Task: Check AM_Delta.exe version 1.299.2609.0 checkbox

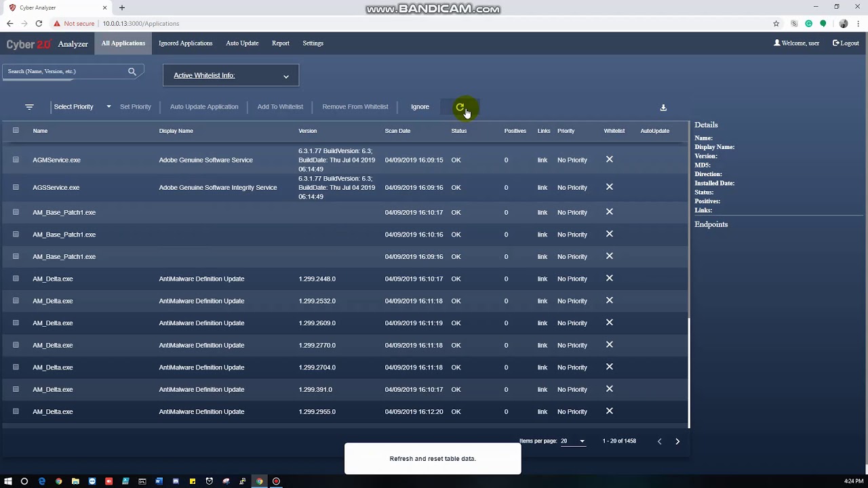Action: tap(16, 323)
